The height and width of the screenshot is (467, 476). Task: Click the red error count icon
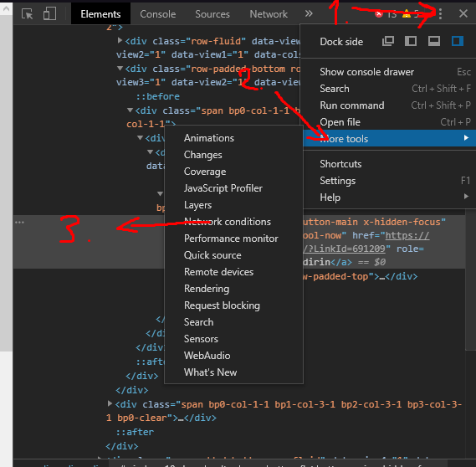379,13
